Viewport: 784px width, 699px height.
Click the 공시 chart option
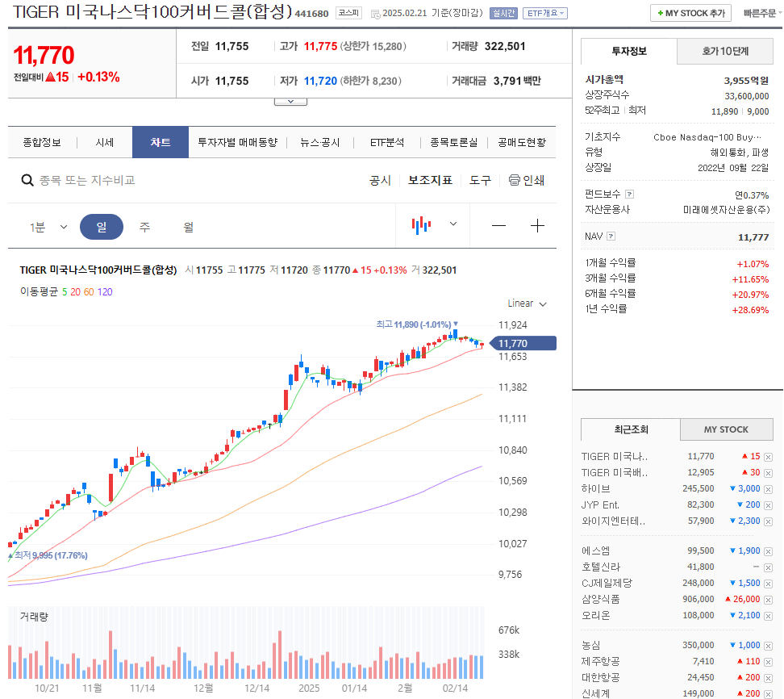pyautogui.click(x=380, y=180)
